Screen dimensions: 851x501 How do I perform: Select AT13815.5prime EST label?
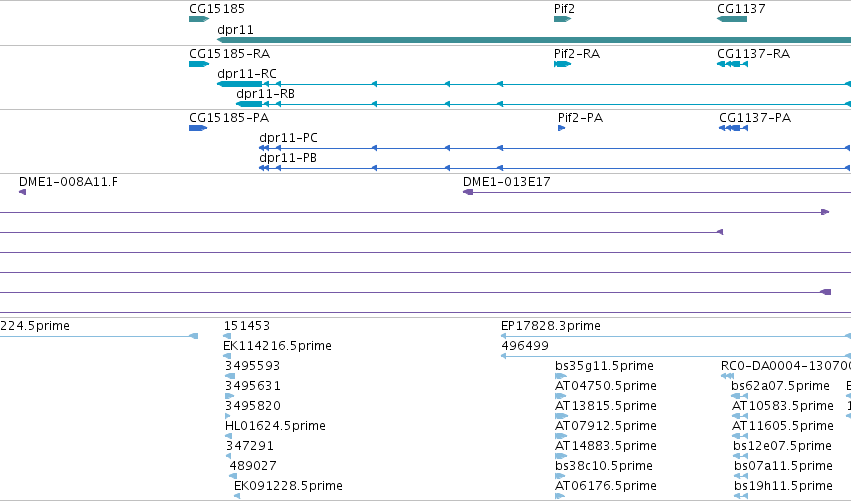pyautogui.click(x=606, y=406)
